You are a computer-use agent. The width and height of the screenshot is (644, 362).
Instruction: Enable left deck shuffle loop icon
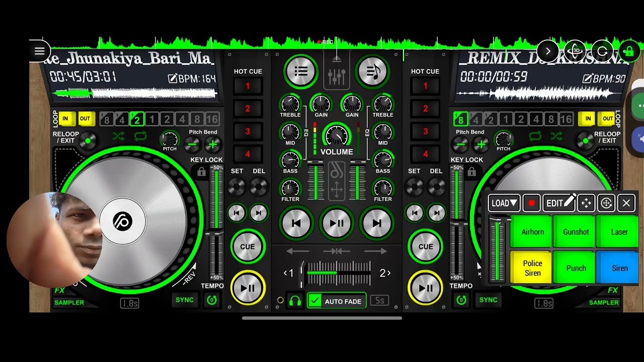coord(118,136)
